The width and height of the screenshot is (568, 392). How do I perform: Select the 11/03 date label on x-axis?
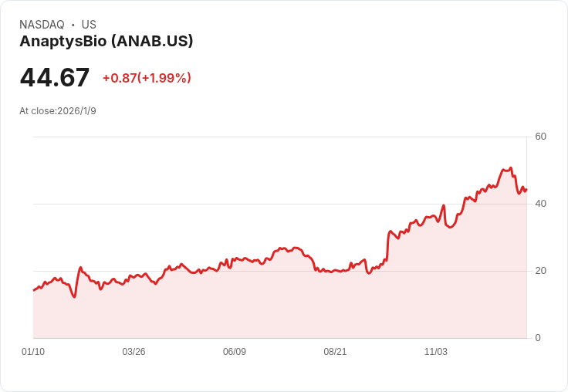coord(436,351)
